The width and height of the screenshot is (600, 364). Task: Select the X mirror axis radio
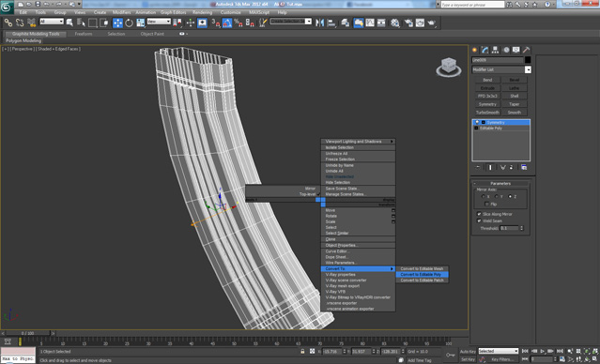(x=484, y=196)
